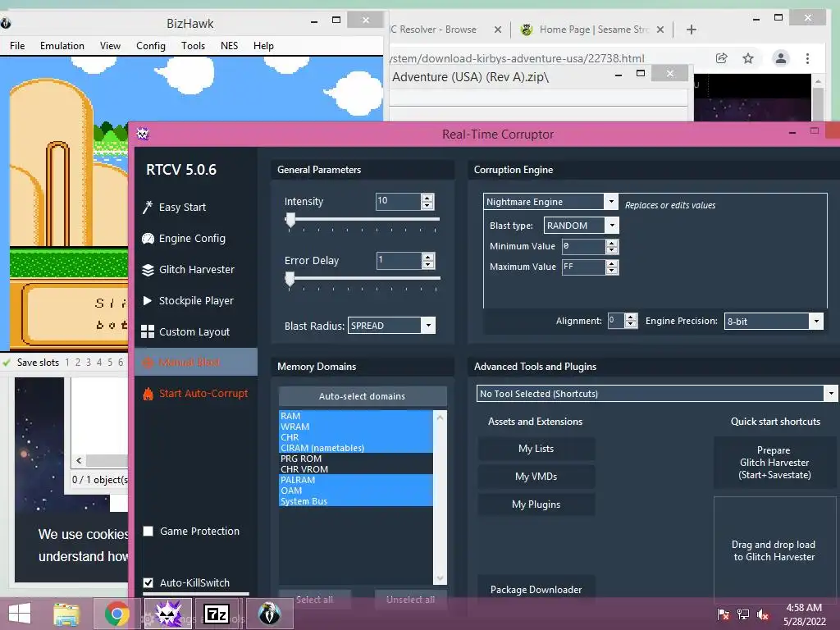
Task: Click the Intensity slider handle
Action: point(290,220)
